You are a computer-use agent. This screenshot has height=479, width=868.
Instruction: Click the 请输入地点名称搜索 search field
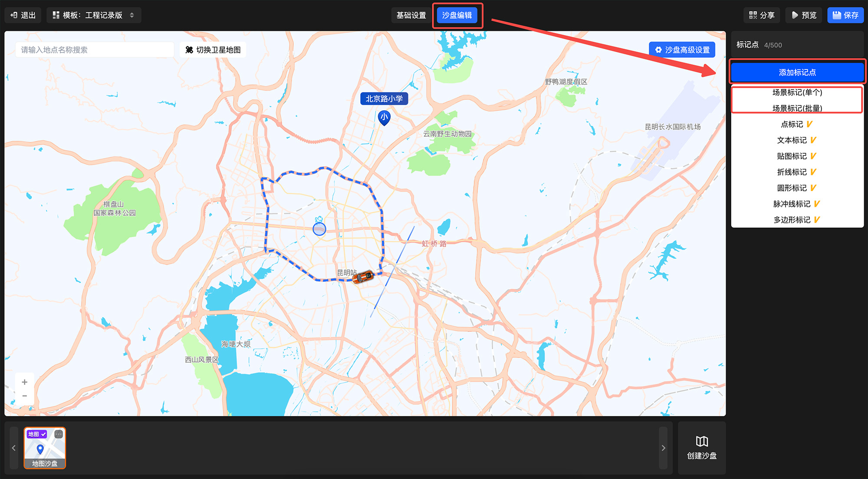(x=95, y=50)
